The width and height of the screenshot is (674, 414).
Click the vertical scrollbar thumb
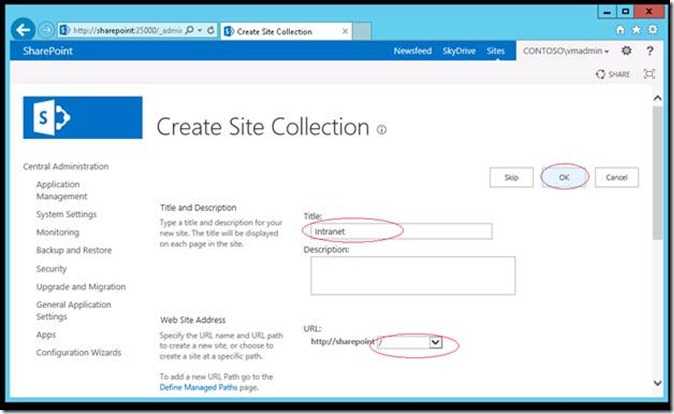(657, 172)
